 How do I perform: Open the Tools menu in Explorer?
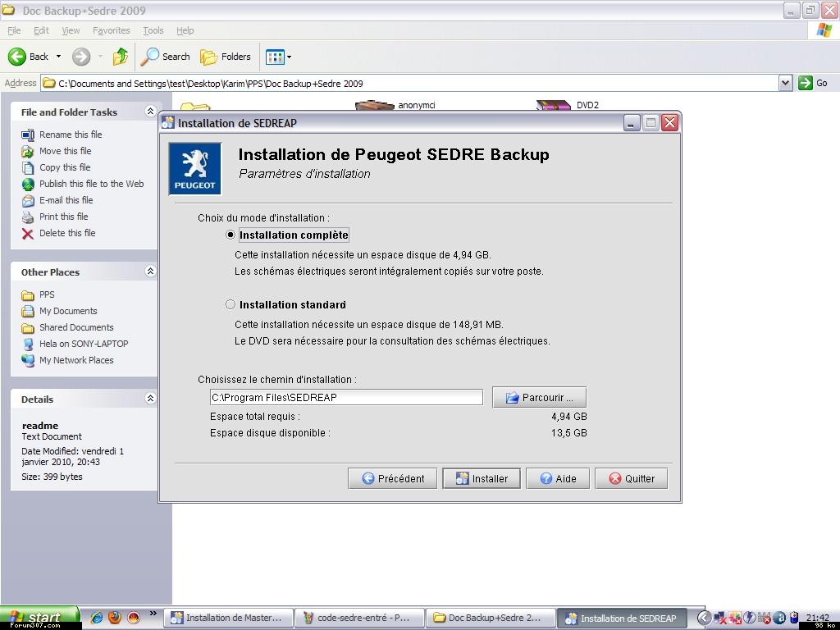coord(153,30)
